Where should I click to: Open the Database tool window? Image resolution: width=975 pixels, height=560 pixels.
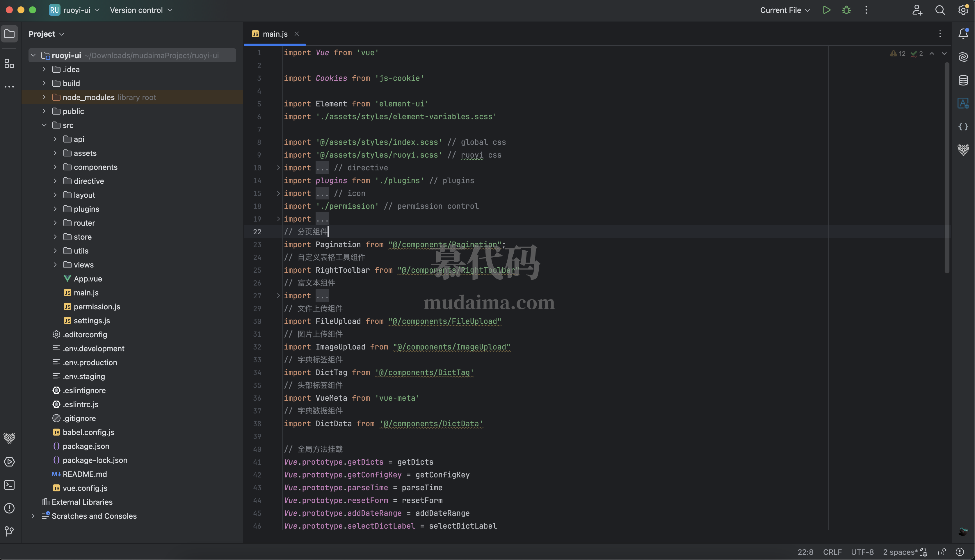pyautogui.click(x=963, y=80)
